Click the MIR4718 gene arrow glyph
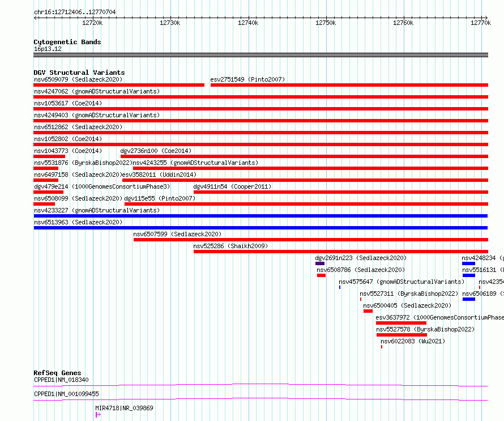 pos(98,415)
